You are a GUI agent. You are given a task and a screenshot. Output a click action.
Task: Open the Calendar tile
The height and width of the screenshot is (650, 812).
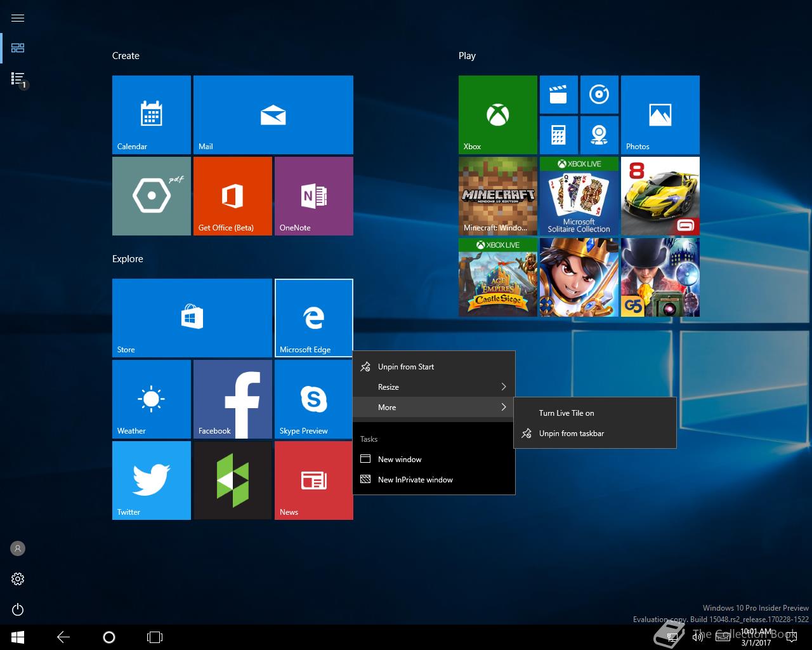point(152,115)
